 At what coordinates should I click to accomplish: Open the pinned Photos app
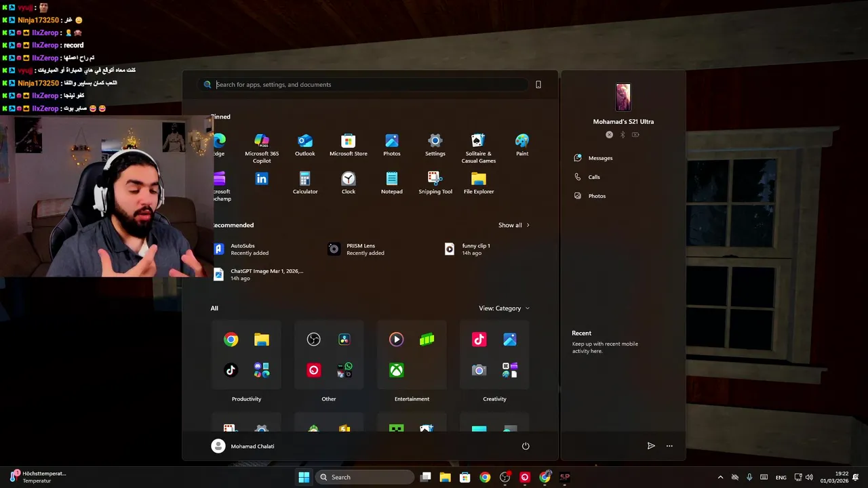pos(392,146)
